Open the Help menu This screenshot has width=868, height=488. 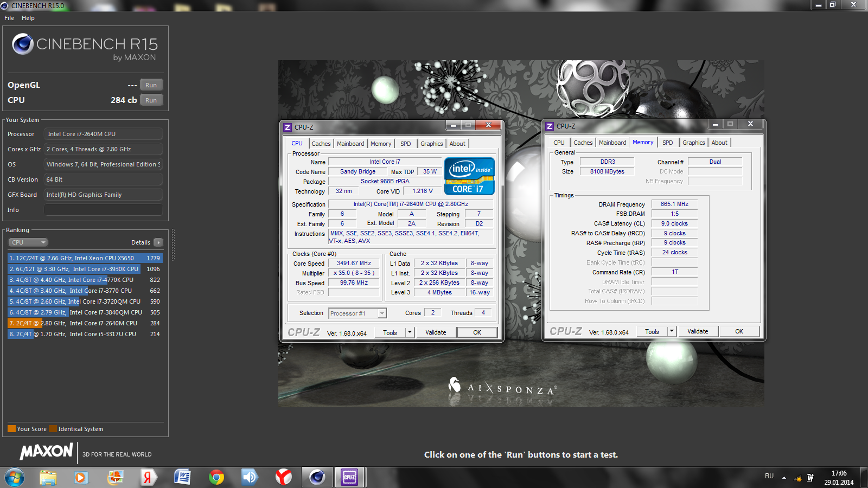(28, 18)
